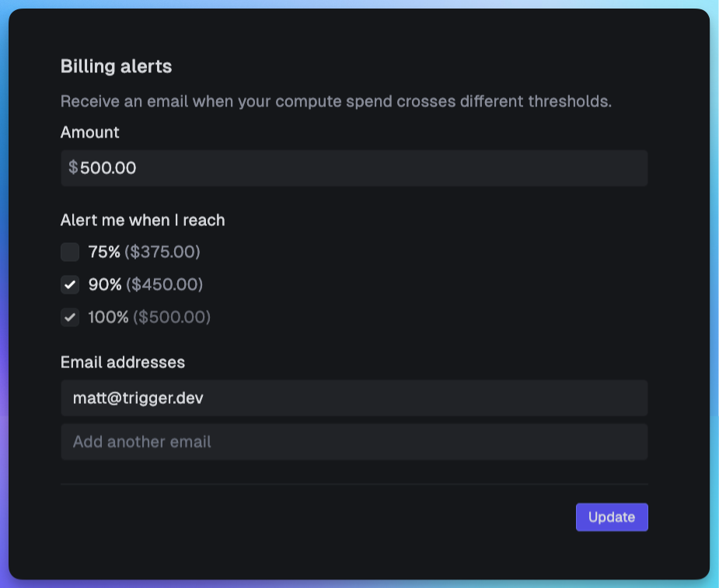Click the compute spend description text

click(336, 101)
